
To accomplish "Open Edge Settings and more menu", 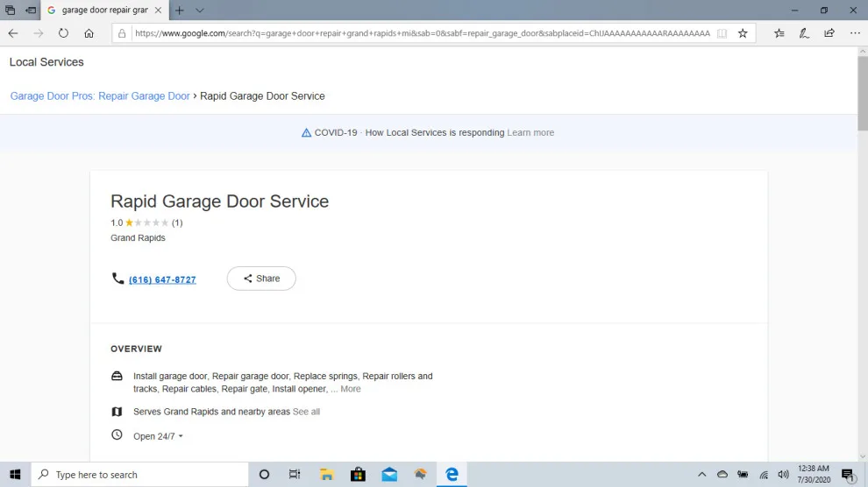I will pyautogui.click(x=855, y=33).
